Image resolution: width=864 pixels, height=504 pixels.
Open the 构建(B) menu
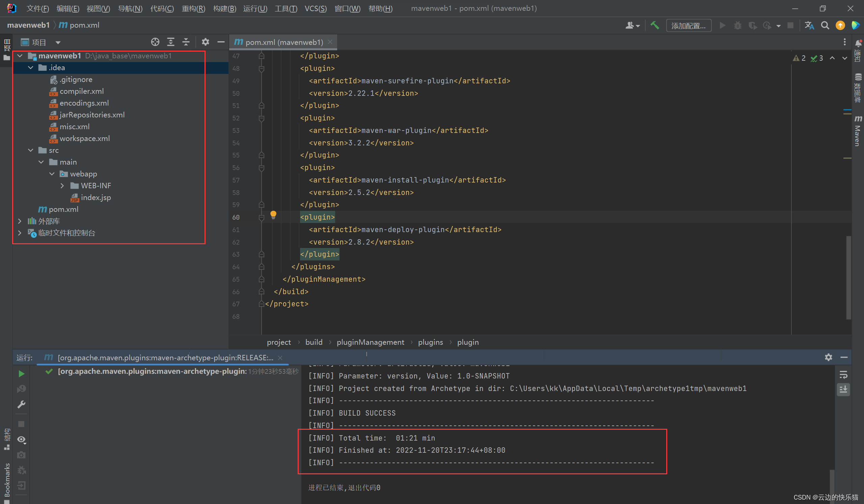click(x=224, y=8)
